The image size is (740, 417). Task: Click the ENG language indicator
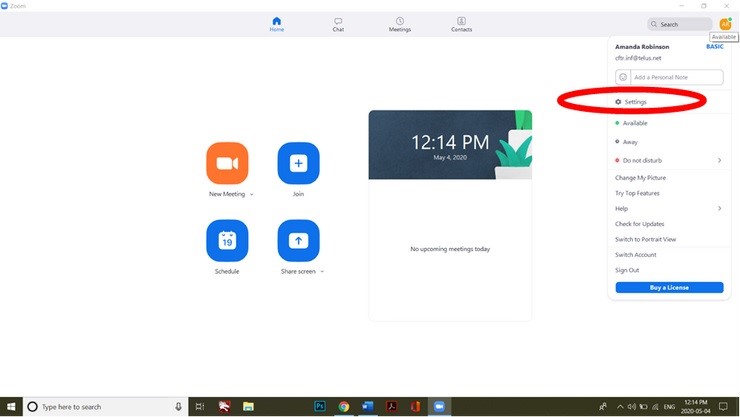click(669, 407)
